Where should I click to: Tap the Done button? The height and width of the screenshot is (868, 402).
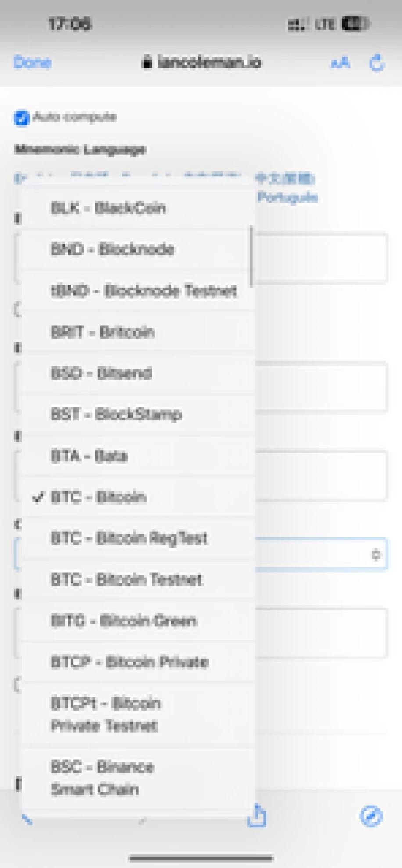(32, 62)
